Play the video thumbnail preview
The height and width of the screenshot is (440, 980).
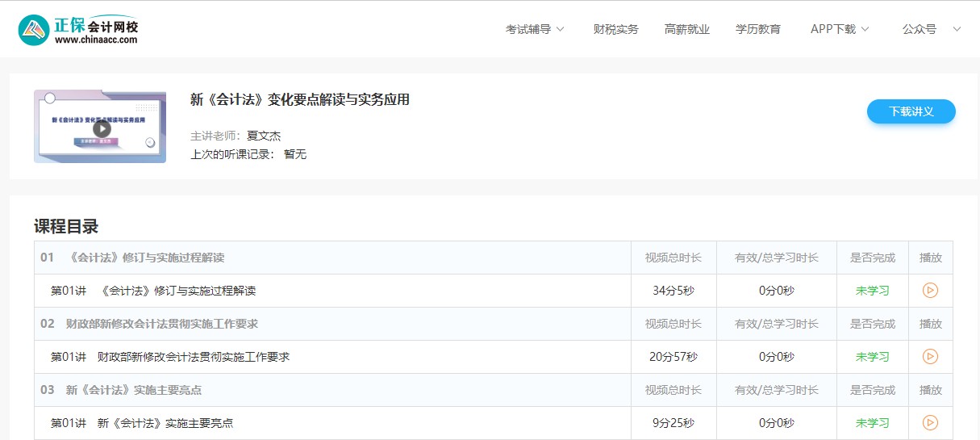tap(101, 128)
